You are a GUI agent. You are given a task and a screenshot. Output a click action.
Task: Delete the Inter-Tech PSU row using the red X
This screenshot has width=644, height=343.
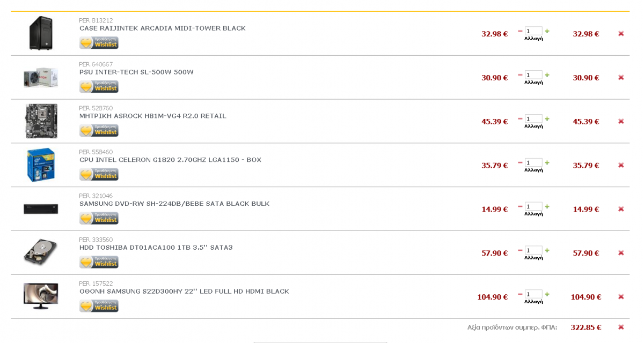point(621,78)
